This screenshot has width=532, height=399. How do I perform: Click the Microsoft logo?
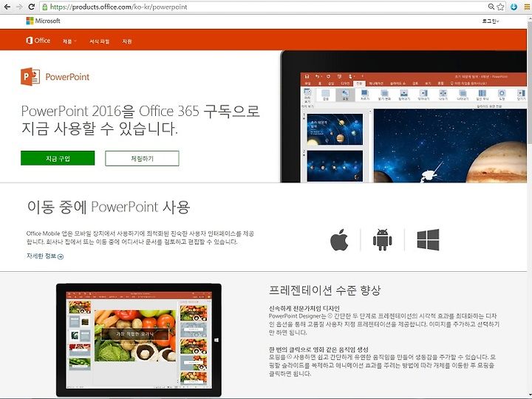pos(43,21)
